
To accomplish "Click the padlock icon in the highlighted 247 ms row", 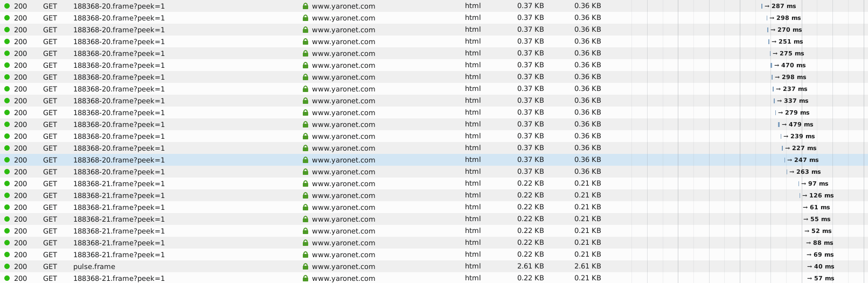I will point(305,160).
